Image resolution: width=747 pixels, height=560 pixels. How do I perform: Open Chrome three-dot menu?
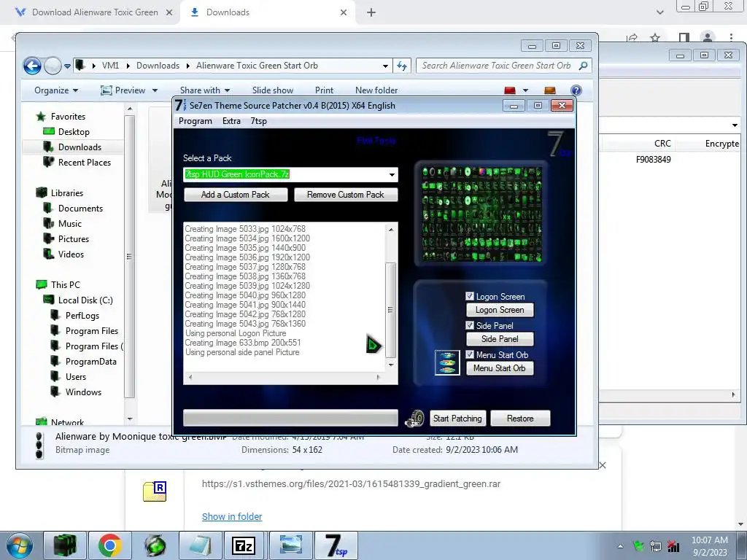coord(731,37)
